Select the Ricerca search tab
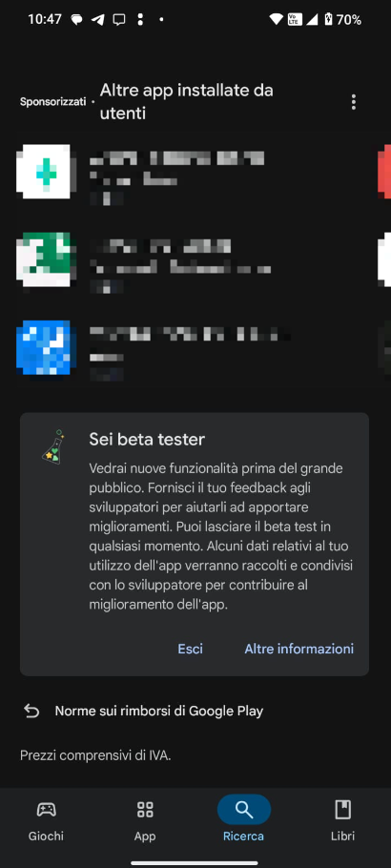391x868 pixels. [244, 818]
